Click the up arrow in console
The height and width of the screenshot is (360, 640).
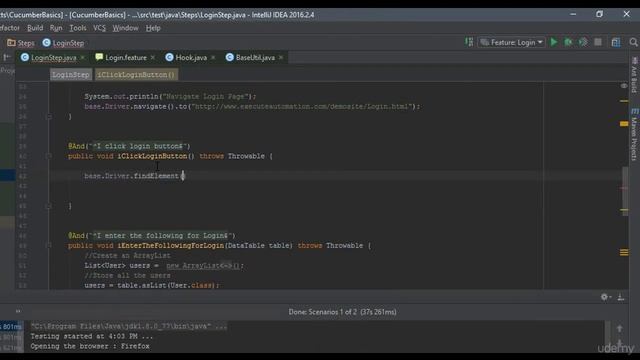[x=620, y=329]
